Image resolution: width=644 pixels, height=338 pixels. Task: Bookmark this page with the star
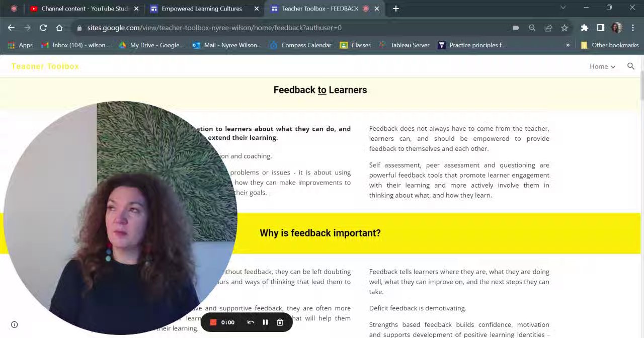565,28
